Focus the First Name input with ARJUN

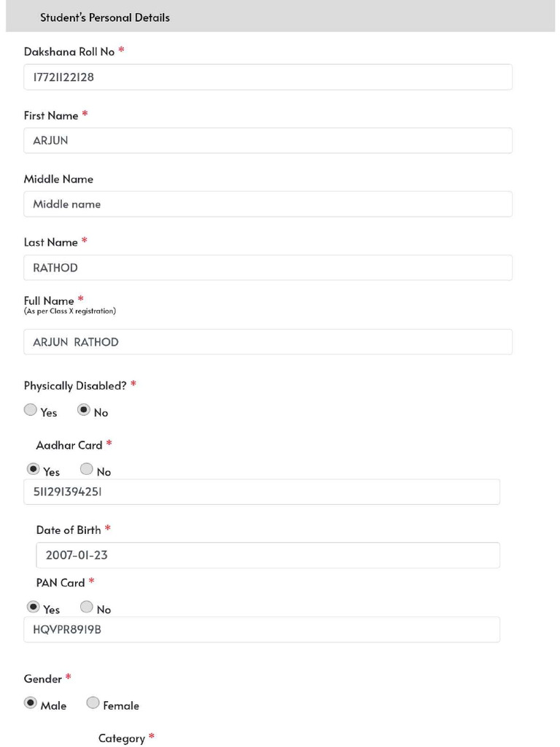[268, 141]
